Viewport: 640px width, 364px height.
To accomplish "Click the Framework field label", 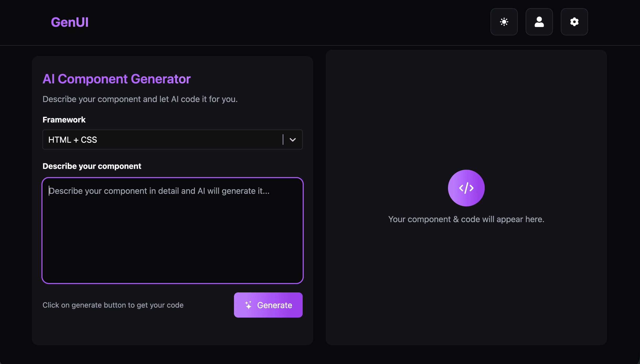I will (64, 120).
